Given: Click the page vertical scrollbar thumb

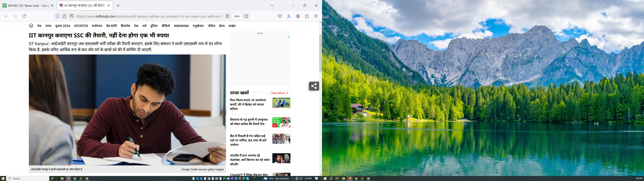Looking at the screenshot, I should 320,53.
